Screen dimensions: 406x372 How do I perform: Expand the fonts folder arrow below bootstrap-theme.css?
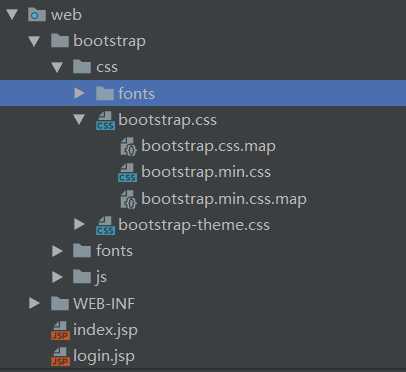57,251
